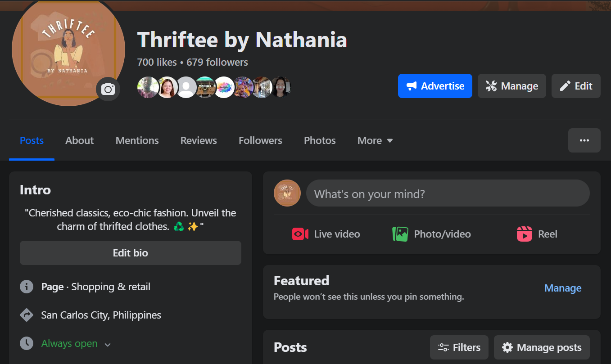Click the sliders icon on Filters
Screen dimensions: 611x364
point(444,347)
